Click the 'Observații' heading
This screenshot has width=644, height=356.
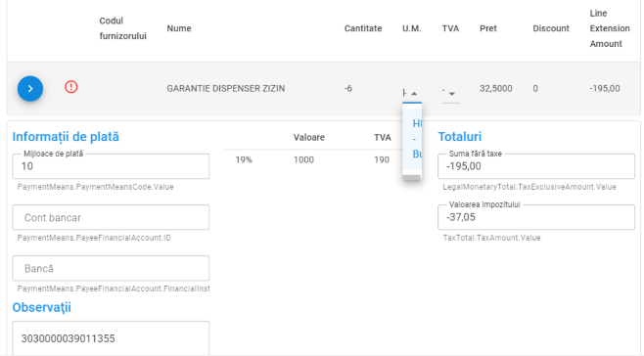pos(41,307)
